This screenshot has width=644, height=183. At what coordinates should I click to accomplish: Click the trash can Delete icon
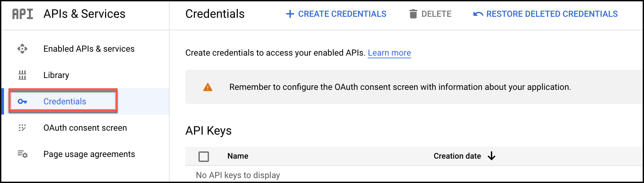(x=413, y=14)
